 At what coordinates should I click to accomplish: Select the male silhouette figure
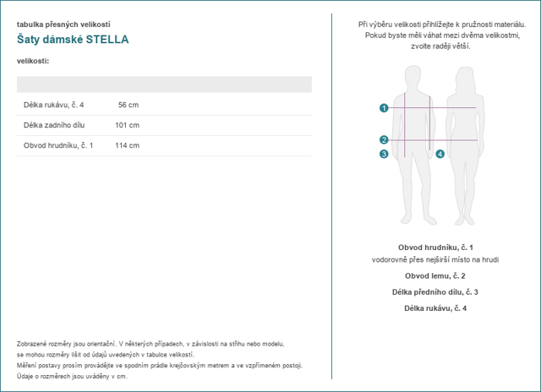coord(415,145)
